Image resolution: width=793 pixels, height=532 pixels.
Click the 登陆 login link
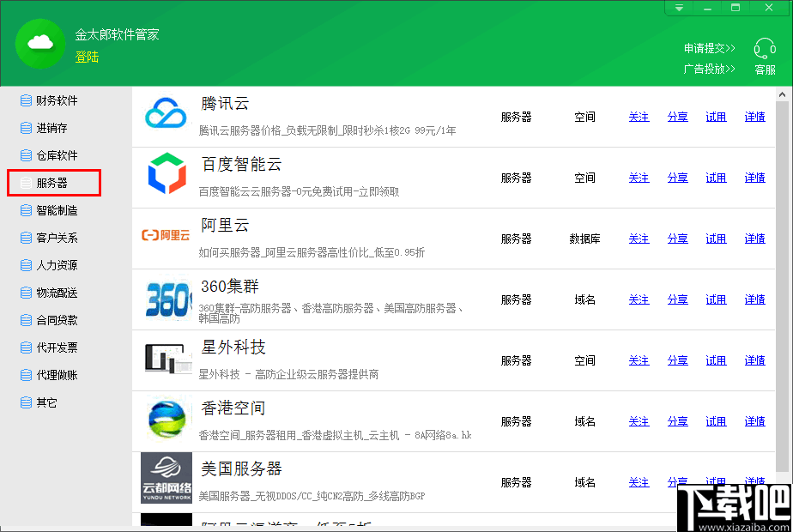pos(87,57)
